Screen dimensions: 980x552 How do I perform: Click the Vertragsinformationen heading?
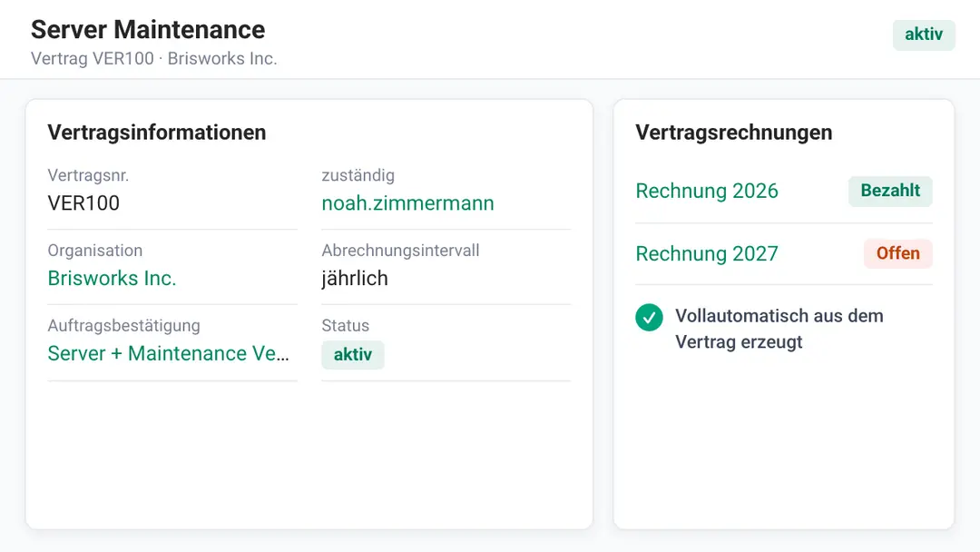coord(157,132)
